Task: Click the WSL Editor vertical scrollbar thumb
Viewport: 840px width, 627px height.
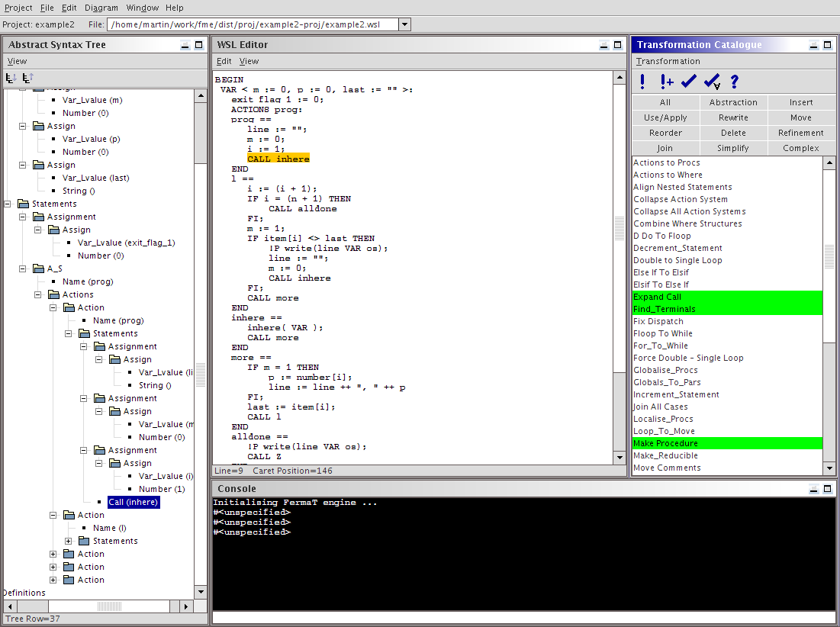Action: coord(620,230)
